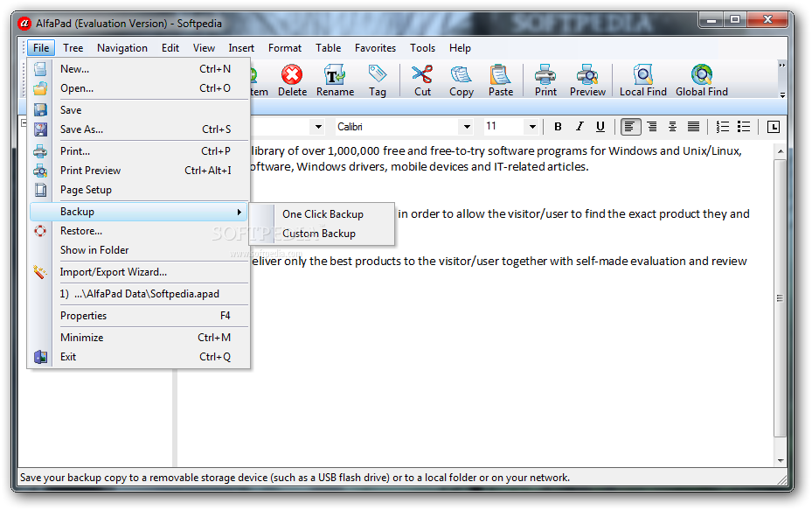Open the Tools menu
Image resolution: width=812 pixels, height=510 pixels.
point(422,48)
